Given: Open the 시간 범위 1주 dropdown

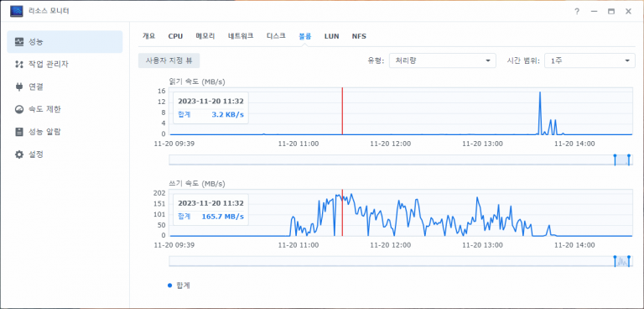Looking at the screenshot, I should click(589, 60).
